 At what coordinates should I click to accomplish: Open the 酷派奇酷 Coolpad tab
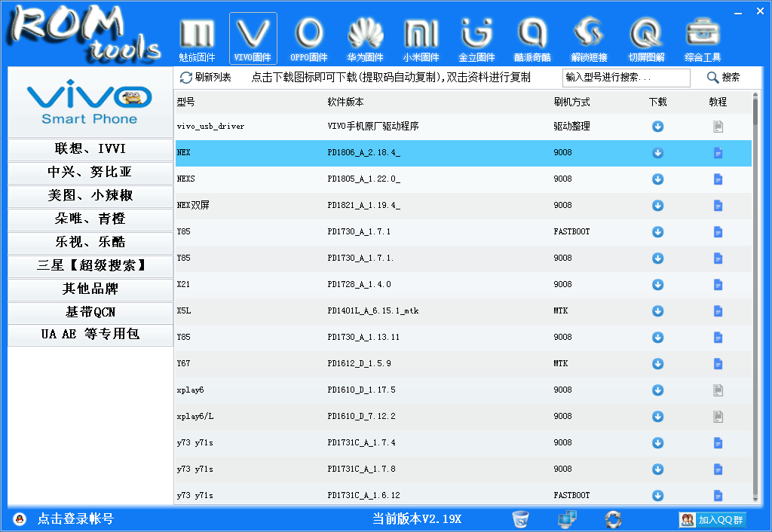click(x=533, y=39)
